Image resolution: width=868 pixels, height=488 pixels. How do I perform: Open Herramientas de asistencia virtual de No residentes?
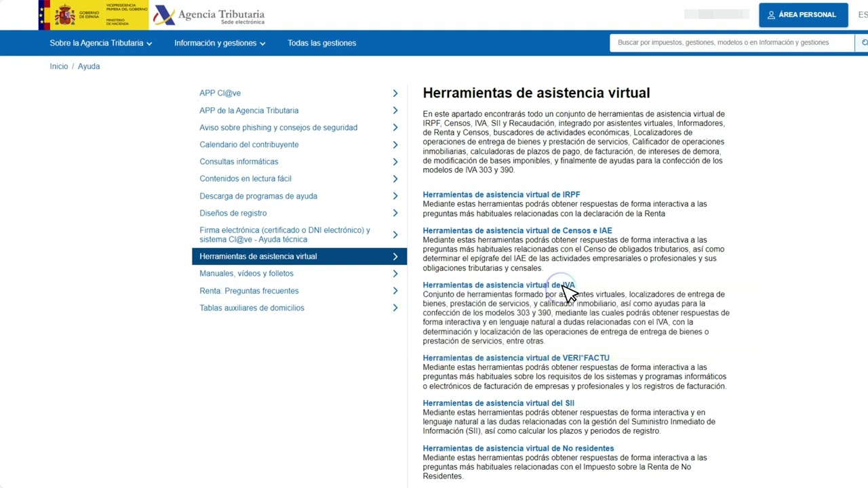coord(518,448)
